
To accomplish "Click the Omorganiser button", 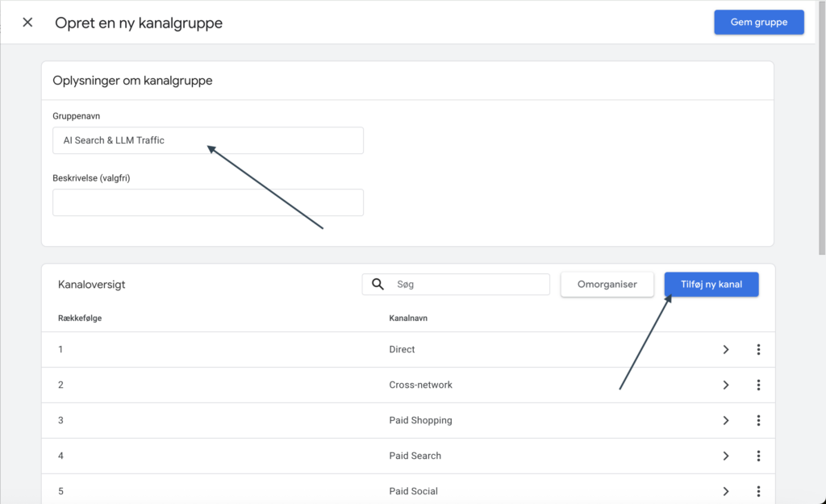I will click(607, 284).
